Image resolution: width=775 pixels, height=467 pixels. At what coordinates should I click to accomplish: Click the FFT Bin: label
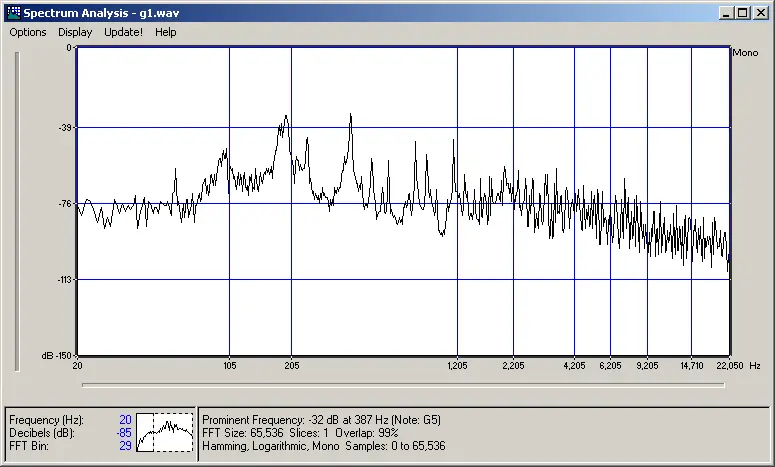[x=29, y=446]
